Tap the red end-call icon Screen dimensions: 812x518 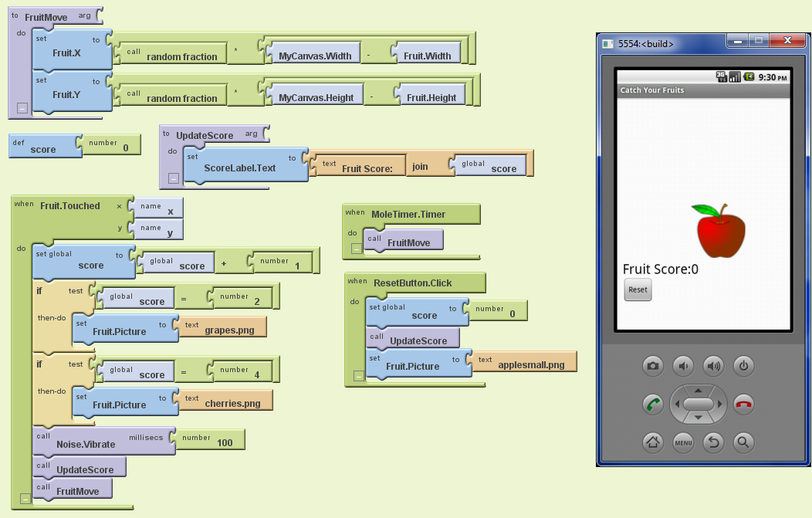pyautogui.click(x=743, y=405)
